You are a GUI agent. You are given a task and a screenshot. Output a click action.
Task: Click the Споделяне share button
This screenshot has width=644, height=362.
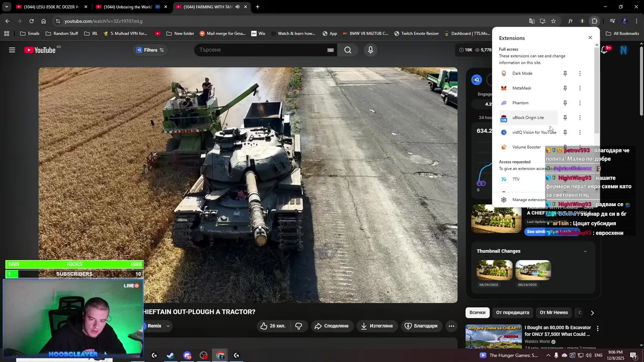click(332, 326)
